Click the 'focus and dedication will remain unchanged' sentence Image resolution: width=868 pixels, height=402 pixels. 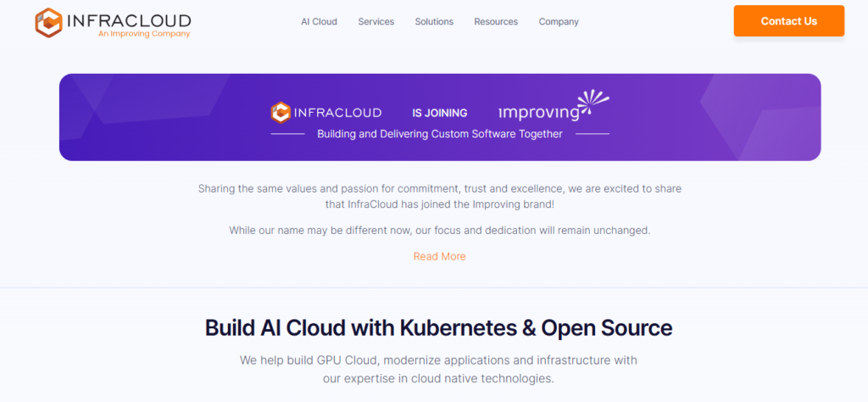440,231
